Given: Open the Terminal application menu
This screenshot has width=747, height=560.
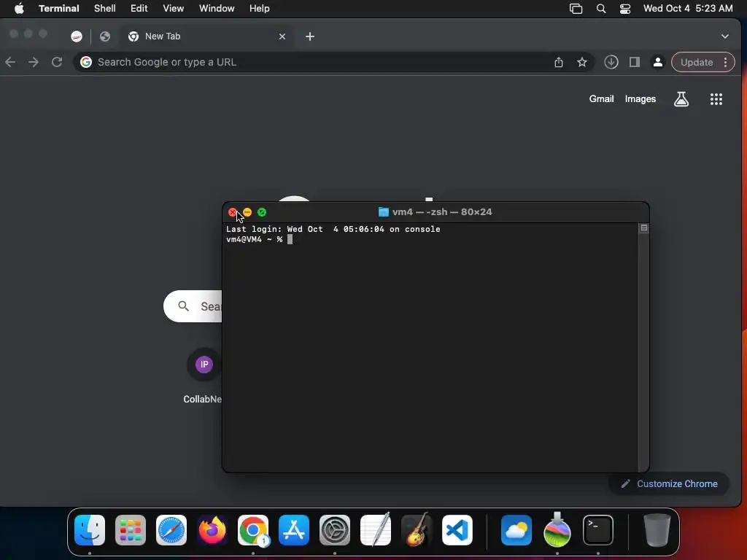Looking at the screenshot, I should [59, 9].
